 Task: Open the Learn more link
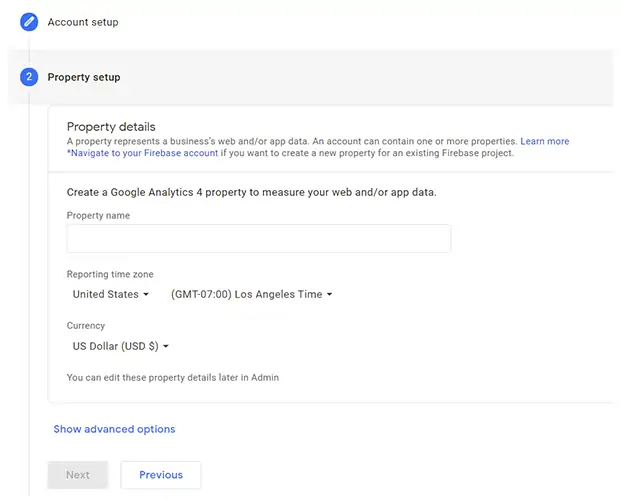point(545,141)
